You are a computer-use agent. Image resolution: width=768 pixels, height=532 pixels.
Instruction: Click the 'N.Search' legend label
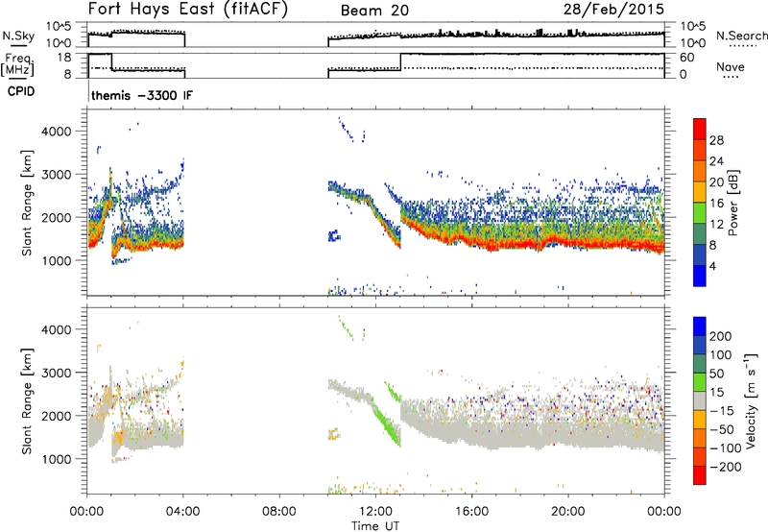click(x=741, y=36)
